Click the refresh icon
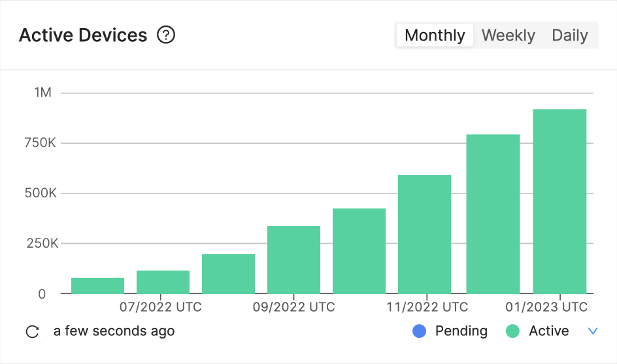This screenshot has width=617, height=364. click(32, 331)
